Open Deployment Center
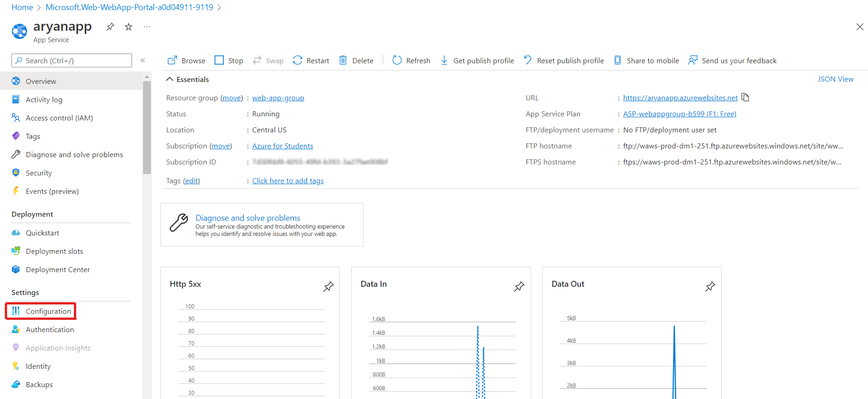 click(x=71, y=269)
